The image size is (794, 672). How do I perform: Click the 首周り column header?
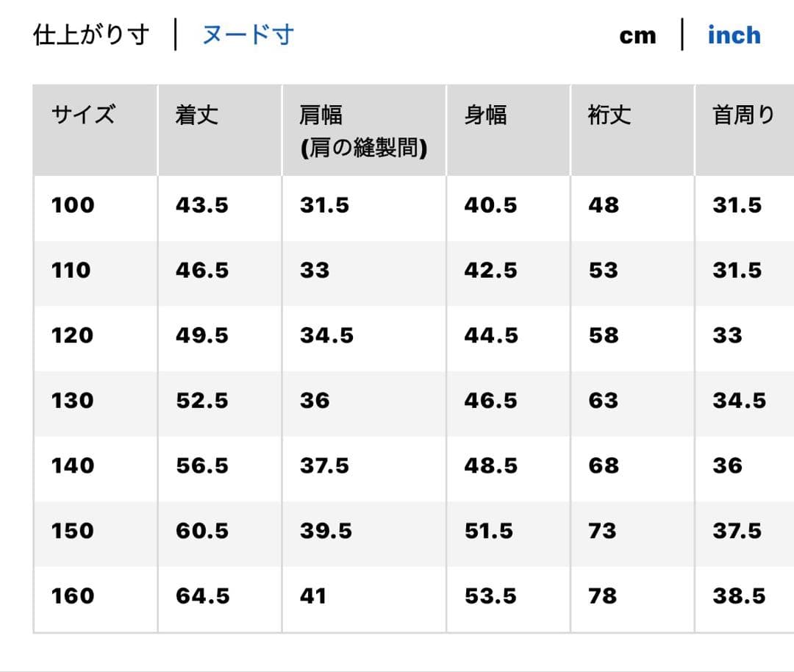coord(744,115)
